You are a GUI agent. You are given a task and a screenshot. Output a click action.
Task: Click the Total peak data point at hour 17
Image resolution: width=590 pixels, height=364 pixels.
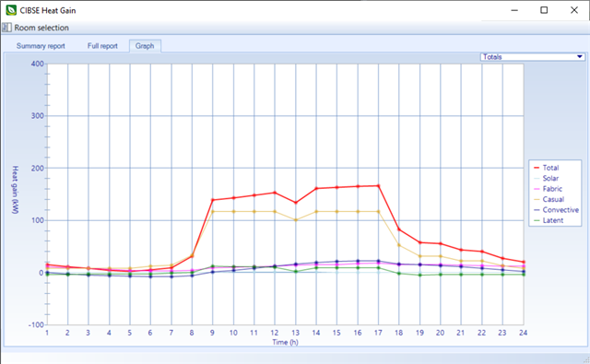point(379,186)
